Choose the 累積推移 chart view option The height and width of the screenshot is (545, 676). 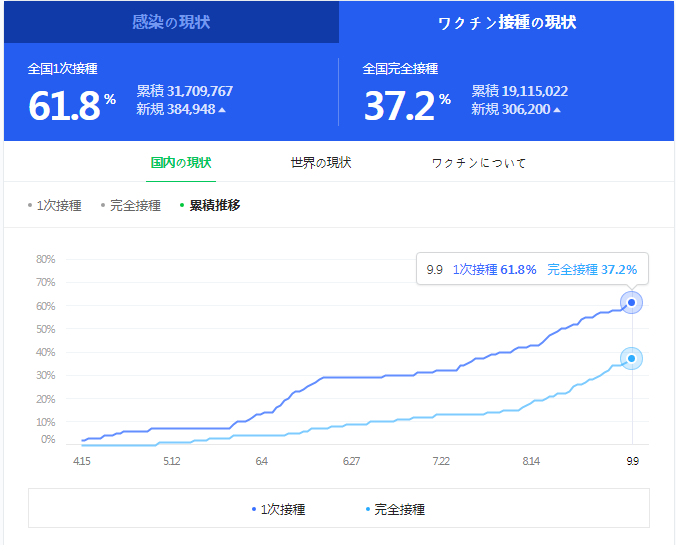click(x=213, y=206)
